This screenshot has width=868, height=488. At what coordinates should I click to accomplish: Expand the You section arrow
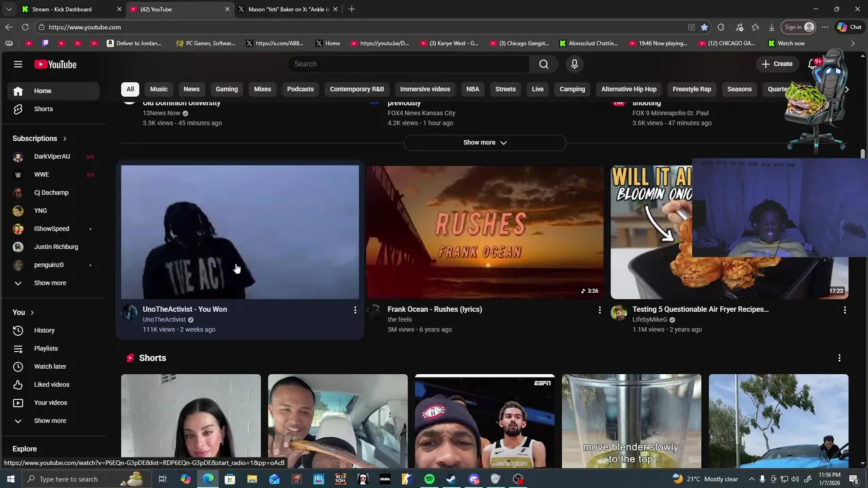32,312
